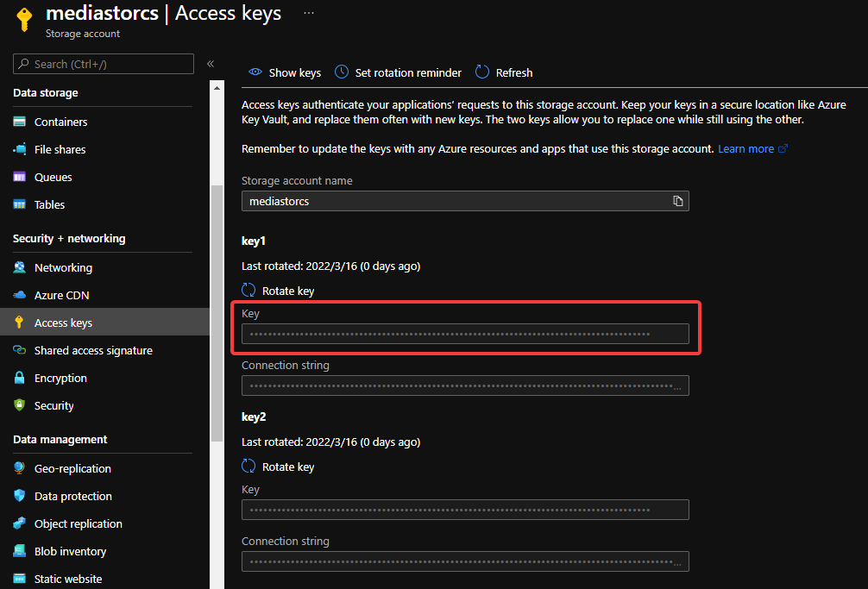Viewport: 868px width, 589px height.
Task: Open Tables under Data storage
Action: click(x=49, y=204)
